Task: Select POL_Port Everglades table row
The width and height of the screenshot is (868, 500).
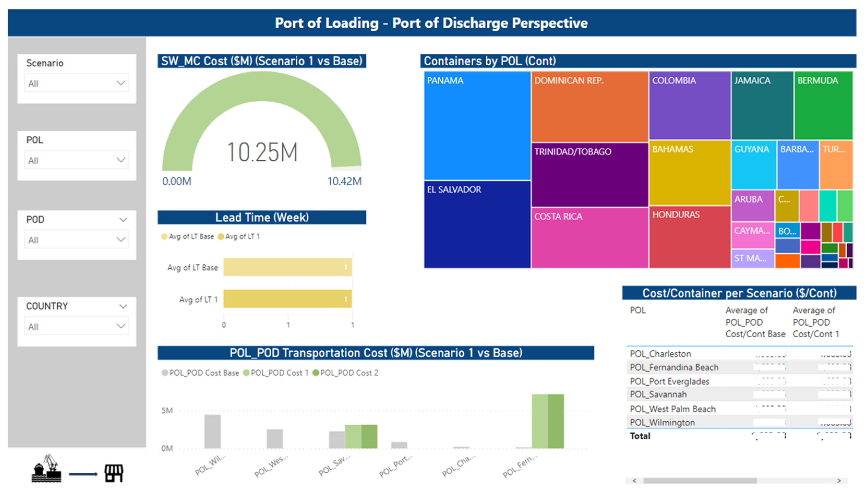Action: coord(669,382)
